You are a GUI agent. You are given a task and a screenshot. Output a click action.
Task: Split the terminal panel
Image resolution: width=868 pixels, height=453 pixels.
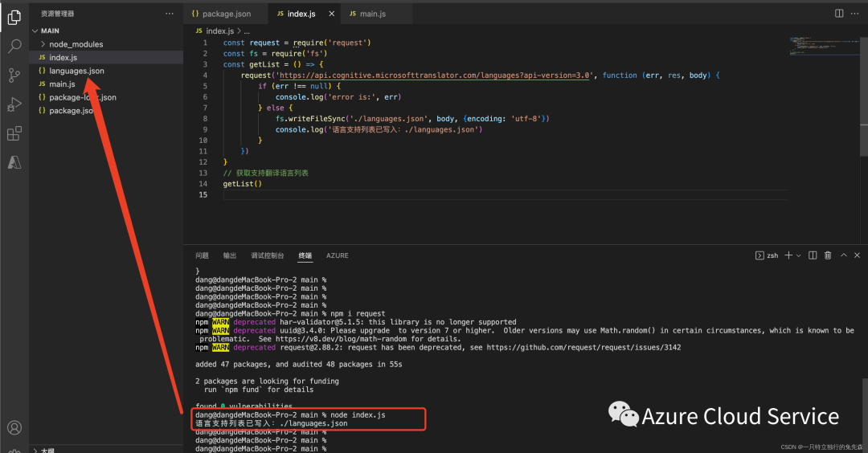click(813, 255)
